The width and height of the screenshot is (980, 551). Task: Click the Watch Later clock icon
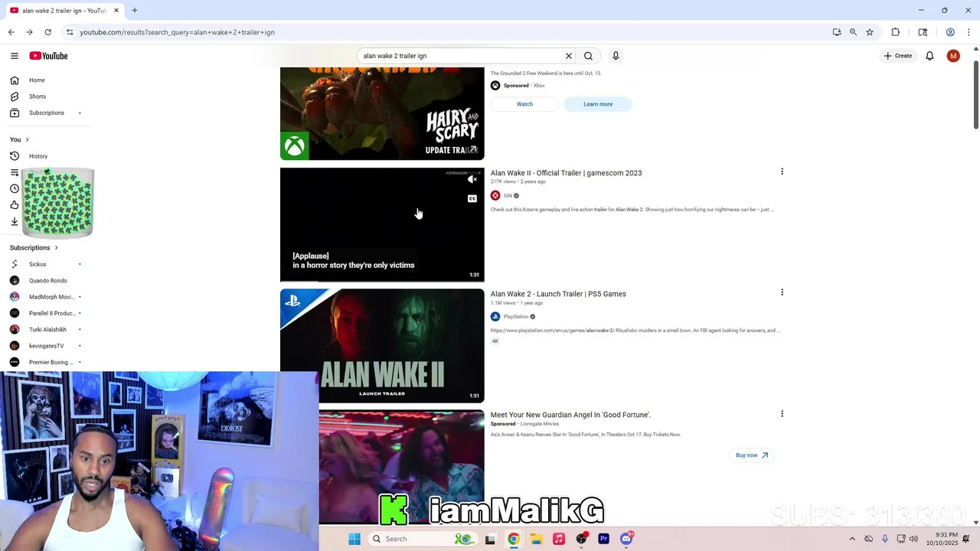click(15, 189)
